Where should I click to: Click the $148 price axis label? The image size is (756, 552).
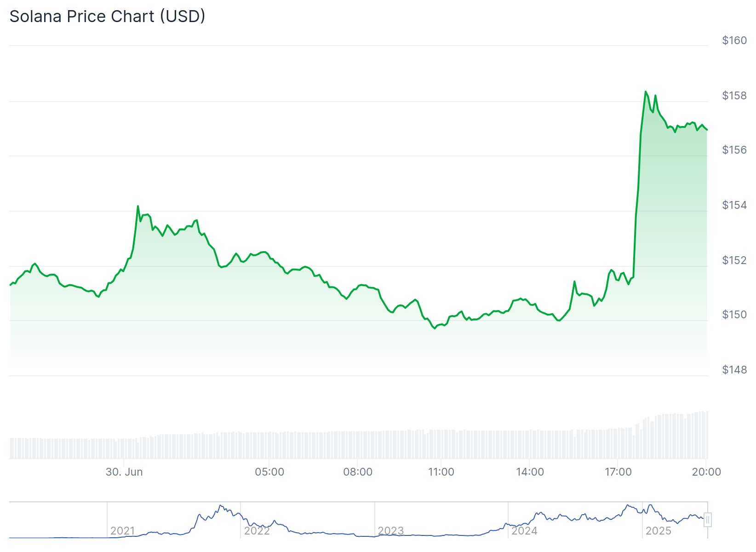(734, 370)
